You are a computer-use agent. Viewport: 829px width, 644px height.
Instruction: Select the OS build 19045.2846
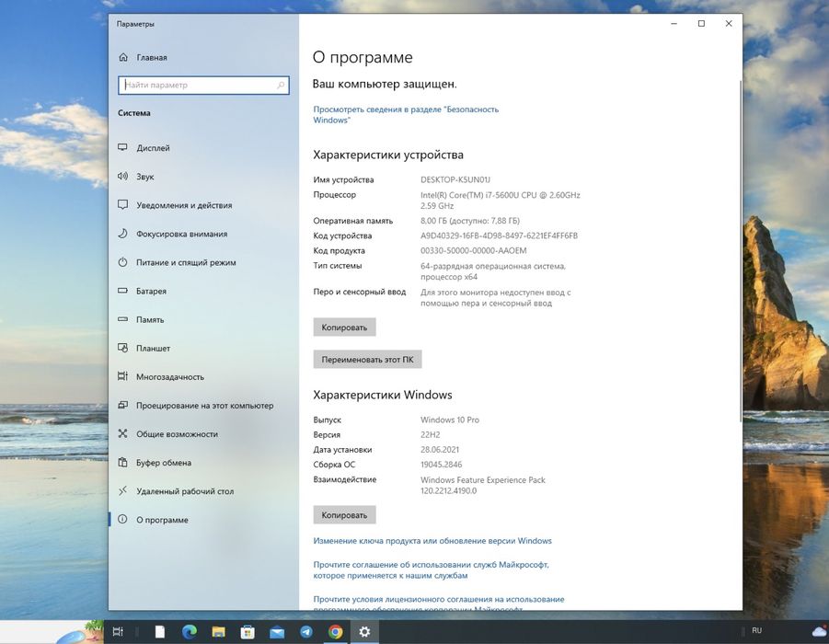pyautogui.click(x=441, y=465)
